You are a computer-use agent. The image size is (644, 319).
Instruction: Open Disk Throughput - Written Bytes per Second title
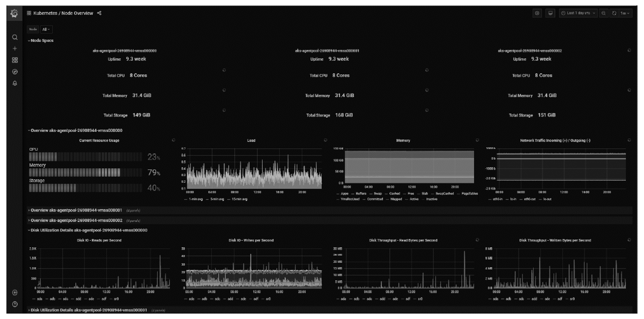555,240
